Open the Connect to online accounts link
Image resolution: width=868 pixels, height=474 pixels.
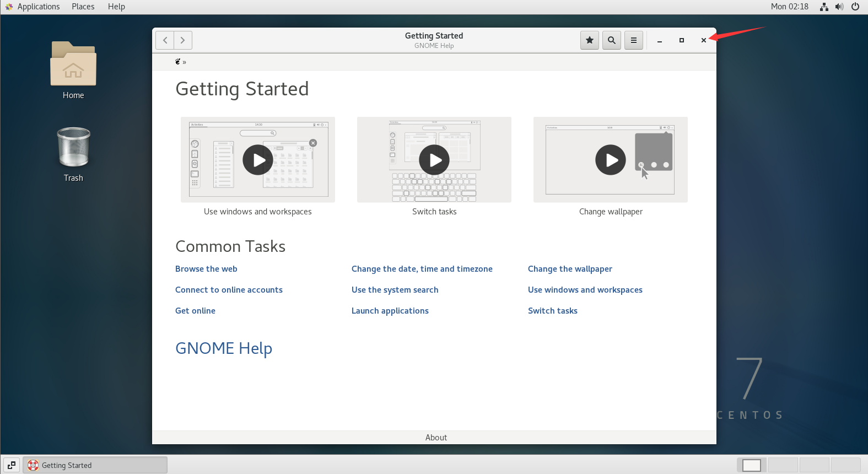coord(229,290)
